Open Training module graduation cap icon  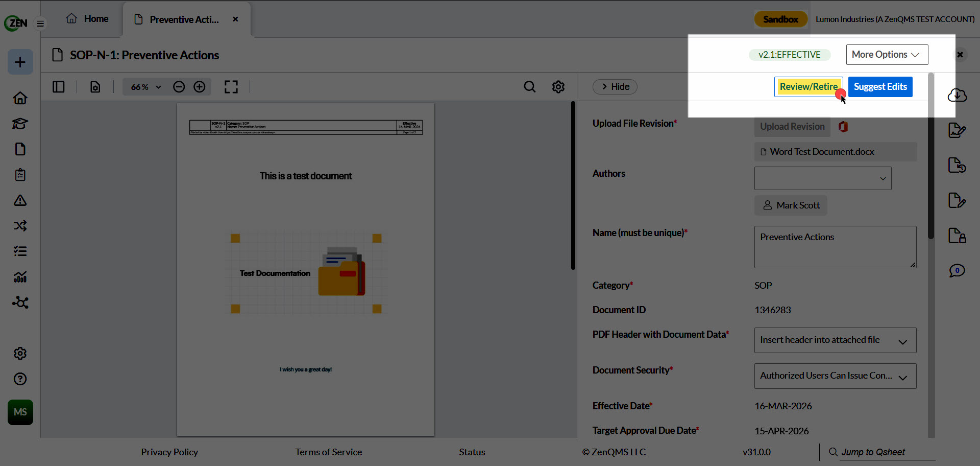(x=20, y=123)
